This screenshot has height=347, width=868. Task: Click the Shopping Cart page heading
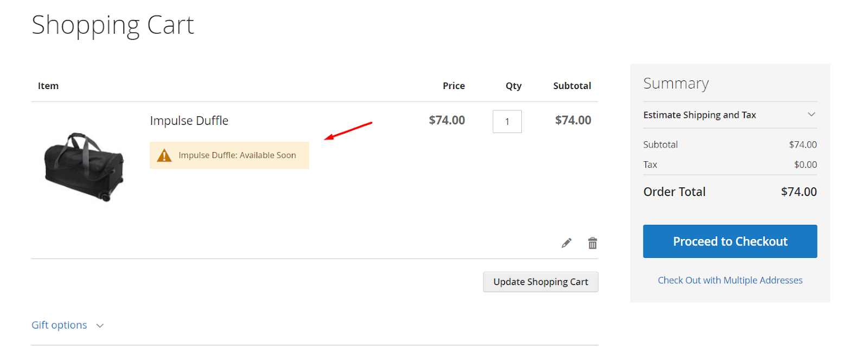click(113, 25)
